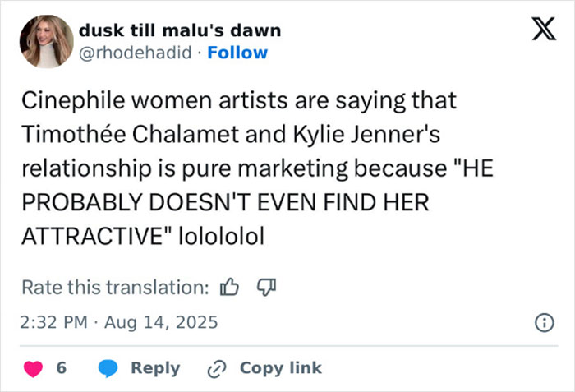Click the Rate this translation label
This screenshot has height=392, width=575.
[114, 288]
